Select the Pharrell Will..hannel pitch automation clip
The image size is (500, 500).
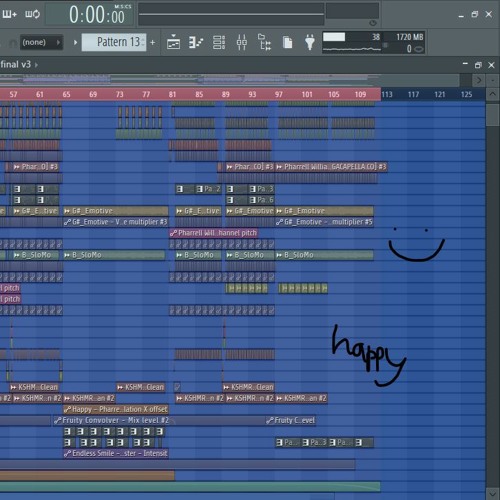213,233
